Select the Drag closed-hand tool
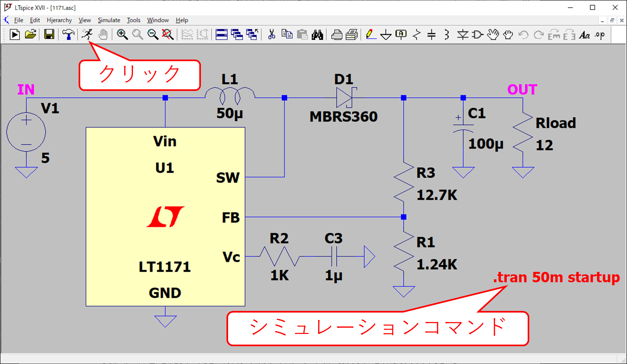627x364 pixels. [508, 34]
